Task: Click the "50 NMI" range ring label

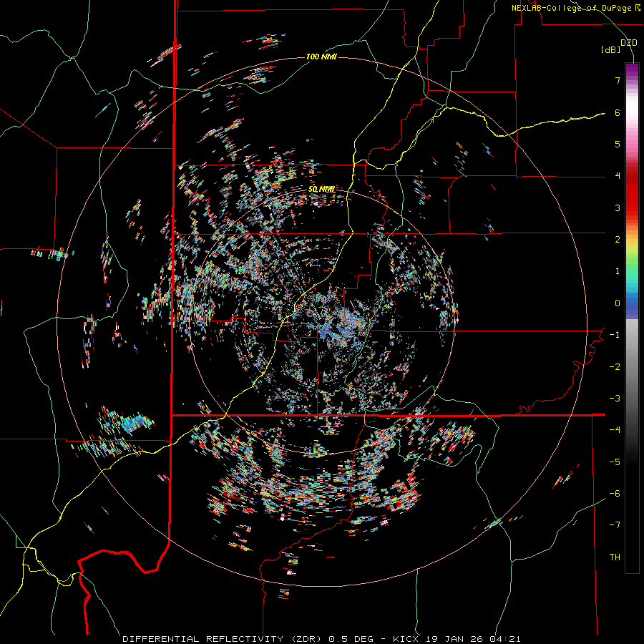Action: (321, 190)
